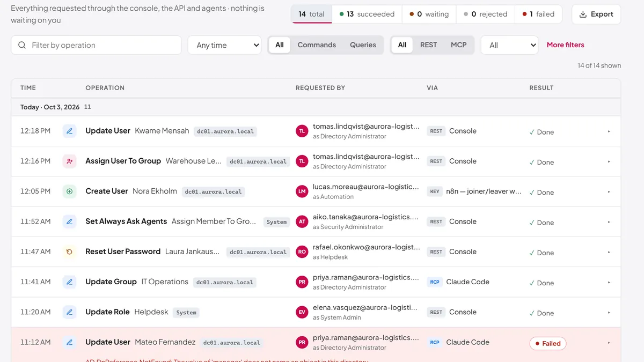644x362 pixels.
Task: Click the TL avatar in the 12:16 PM row
Action: pyautogui.click(x=302, y=161)
